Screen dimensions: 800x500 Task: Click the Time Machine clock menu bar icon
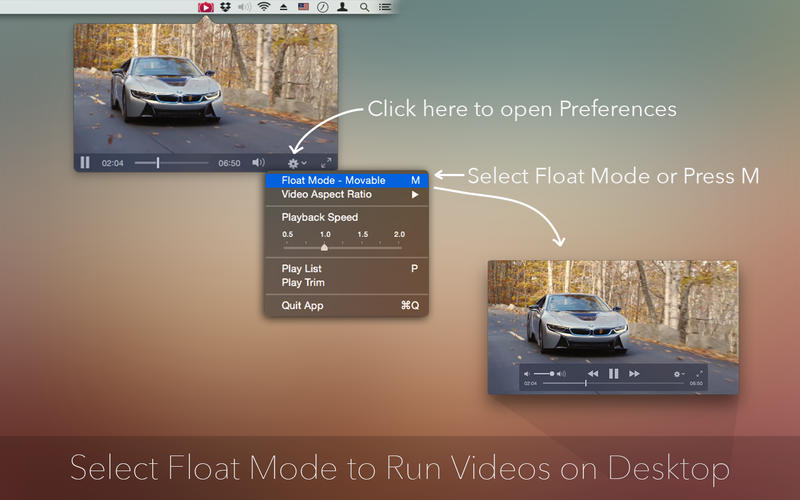click(x=322, y=7)
